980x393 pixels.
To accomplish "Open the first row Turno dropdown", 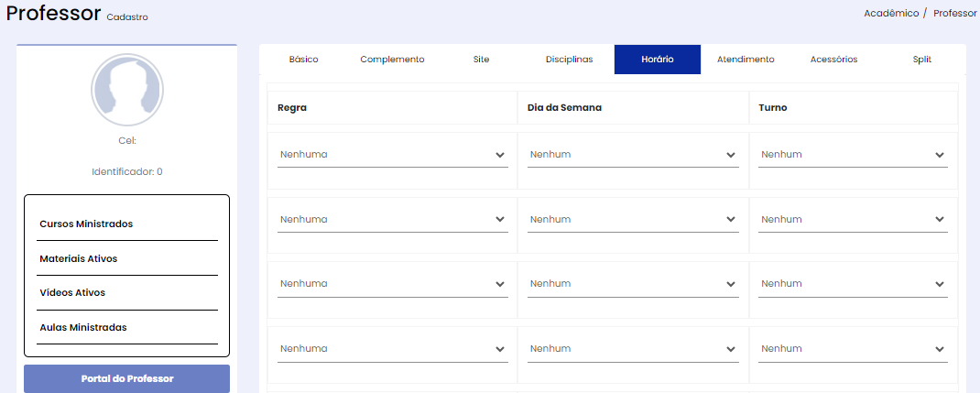I will (x=853, y=155).
